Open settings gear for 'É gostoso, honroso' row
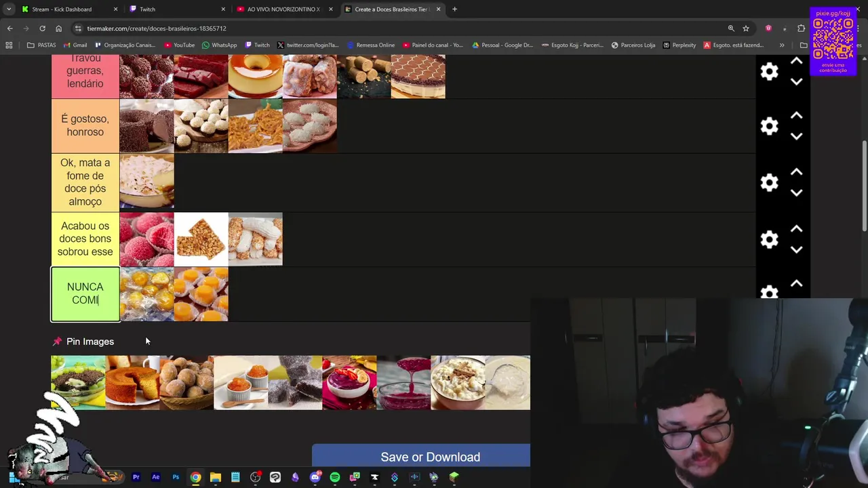 pyautogui.click(x=769, y=126)
